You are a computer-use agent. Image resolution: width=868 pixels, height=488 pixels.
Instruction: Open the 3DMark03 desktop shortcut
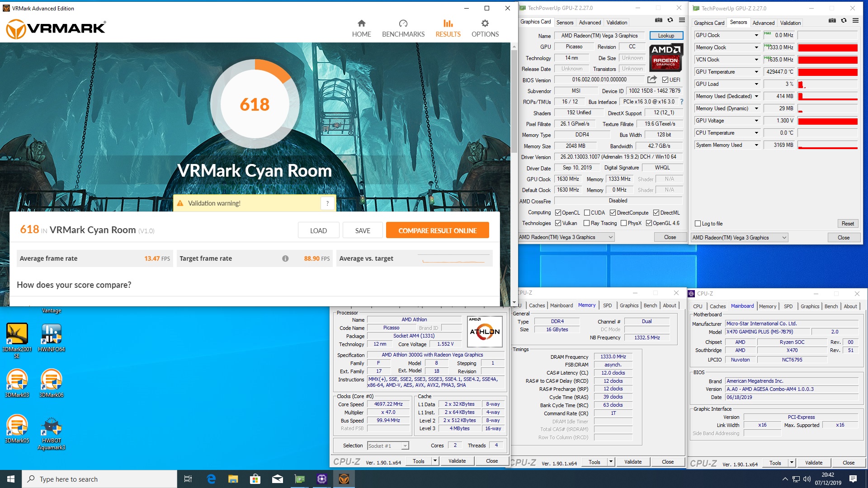pyautogui.click(x=17, y=383)
